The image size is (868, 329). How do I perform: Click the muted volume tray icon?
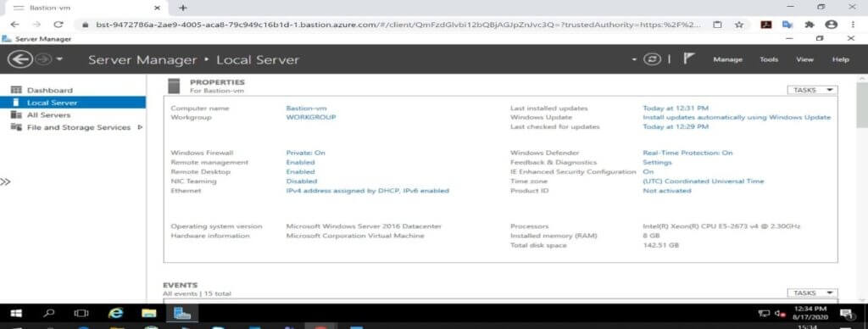tap(781, 314)
